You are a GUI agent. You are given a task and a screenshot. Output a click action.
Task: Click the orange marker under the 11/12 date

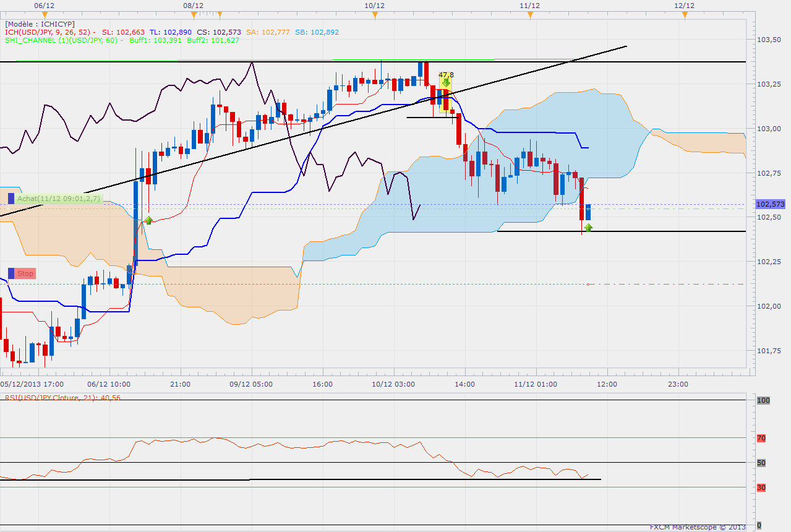(530, 14)
